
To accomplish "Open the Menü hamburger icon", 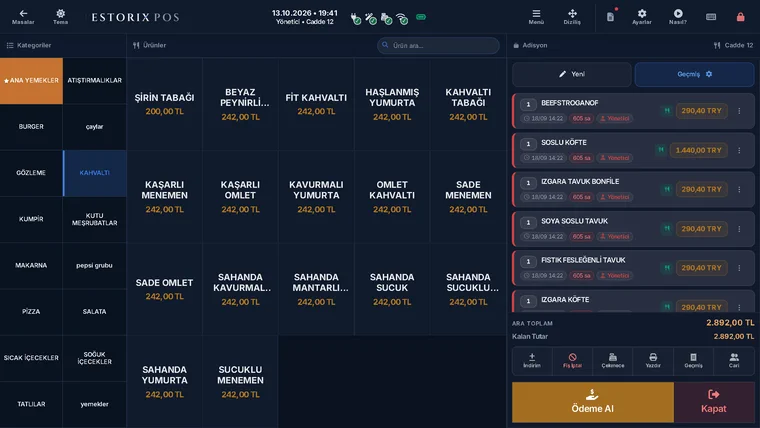I will click(x=536, y=16).
